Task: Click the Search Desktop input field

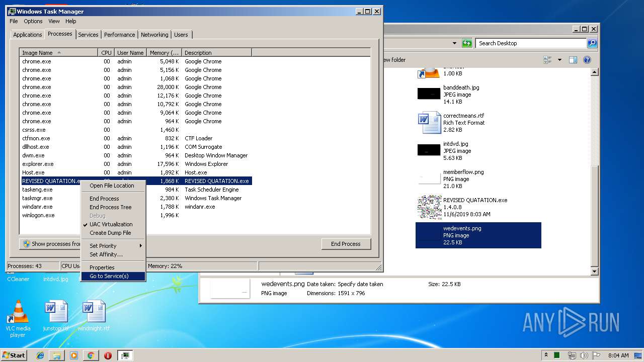Action: point(531,43)
